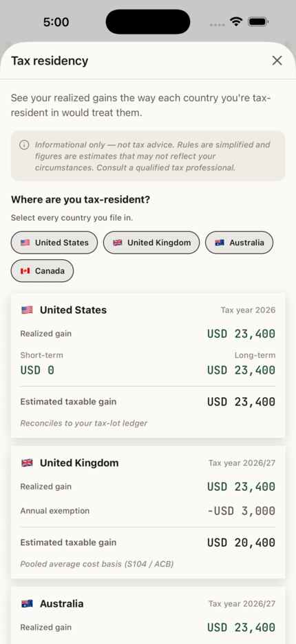
Task: Tap the Wi-Fi status icon
Action: pyautogui.click(x=236, y=22)
